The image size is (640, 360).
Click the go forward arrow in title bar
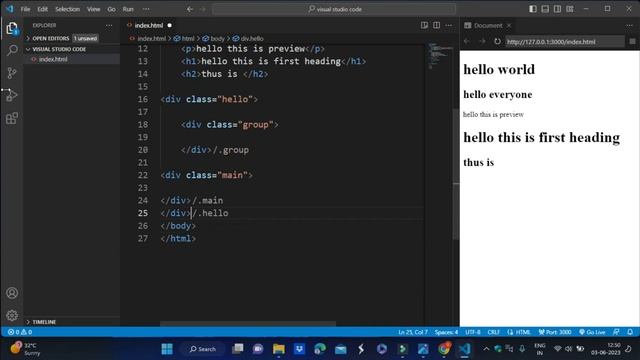point(203,9)
